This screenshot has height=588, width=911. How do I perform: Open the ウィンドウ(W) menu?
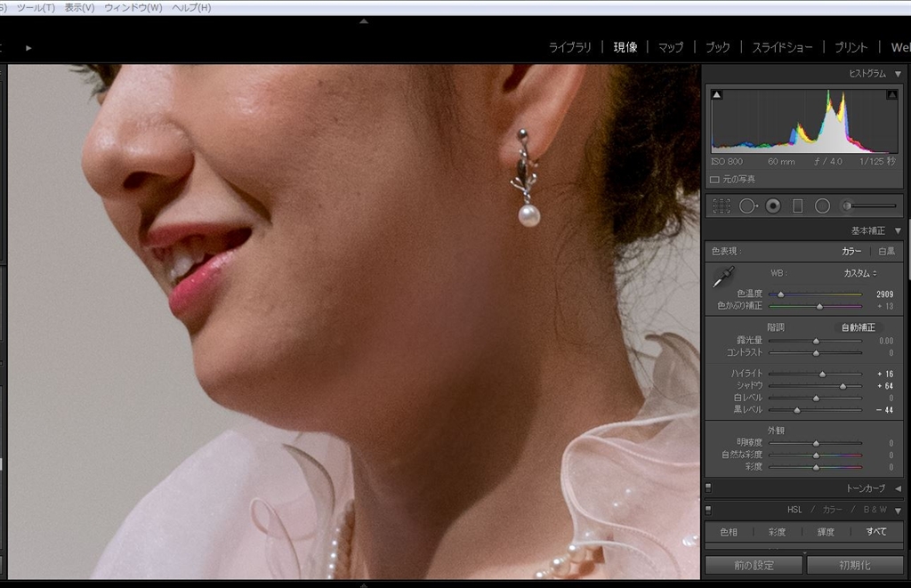pyautogui.click(x=133, y=7)
